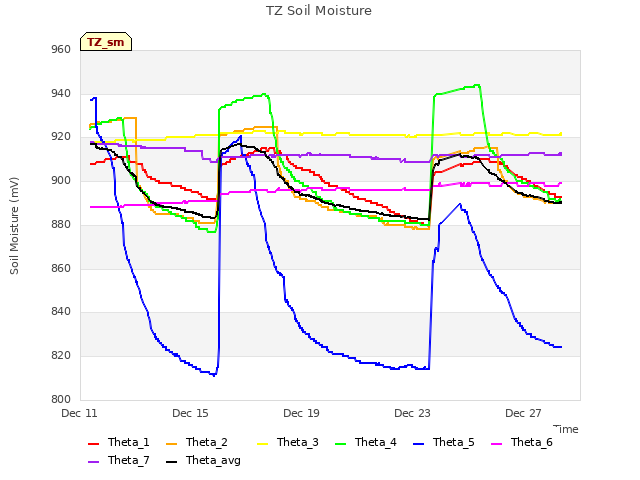
Task: Click the blue Theta_5 legend swatch
Action: pos(418,444)
